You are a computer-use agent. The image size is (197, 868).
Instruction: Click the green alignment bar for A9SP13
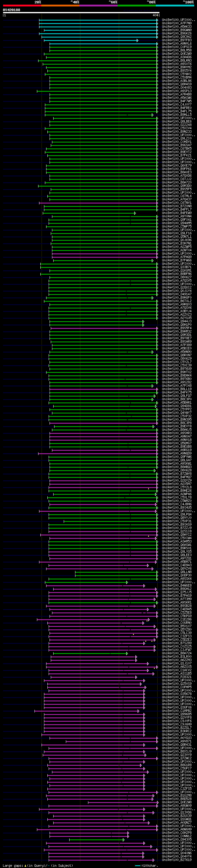tap(97, 91)
